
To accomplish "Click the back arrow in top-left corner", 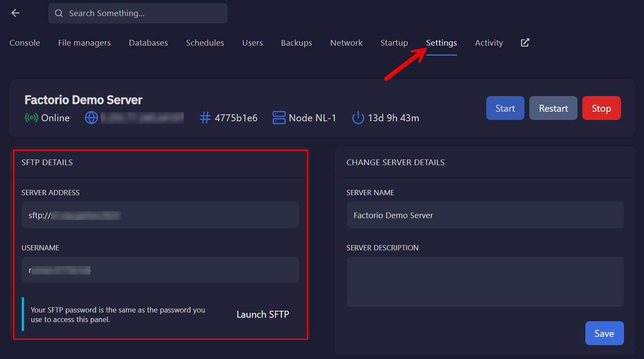I will pyautogui.click(x=15, y=13).
